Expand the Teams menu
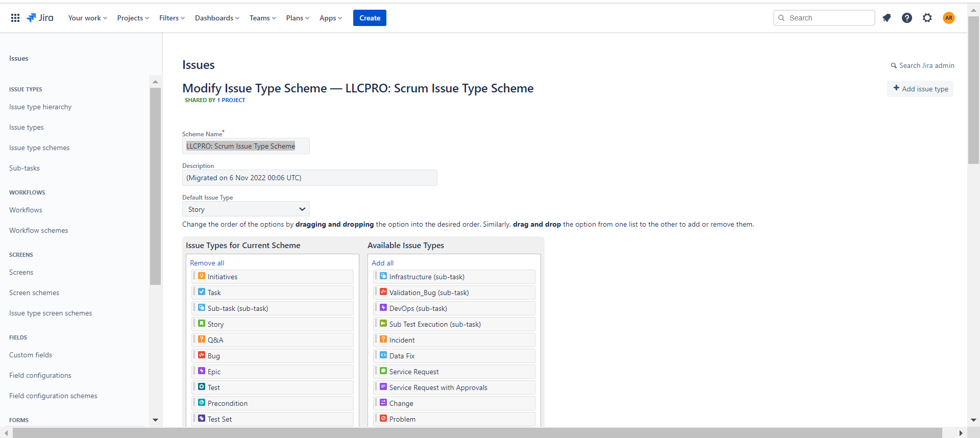This screenshot has height=438, width=980. point(263,18)
